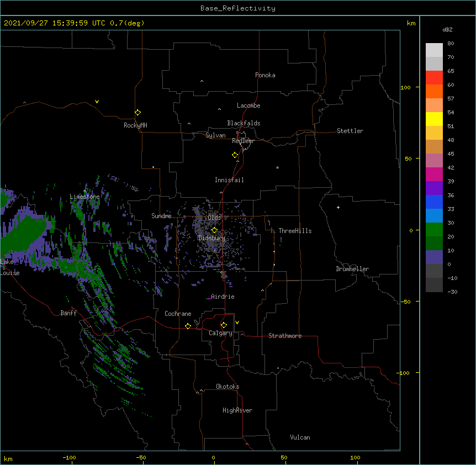This screenshot has height=465, width=476.
Task: Pick the bright orange swatch below 60 label
Action: 434,91
